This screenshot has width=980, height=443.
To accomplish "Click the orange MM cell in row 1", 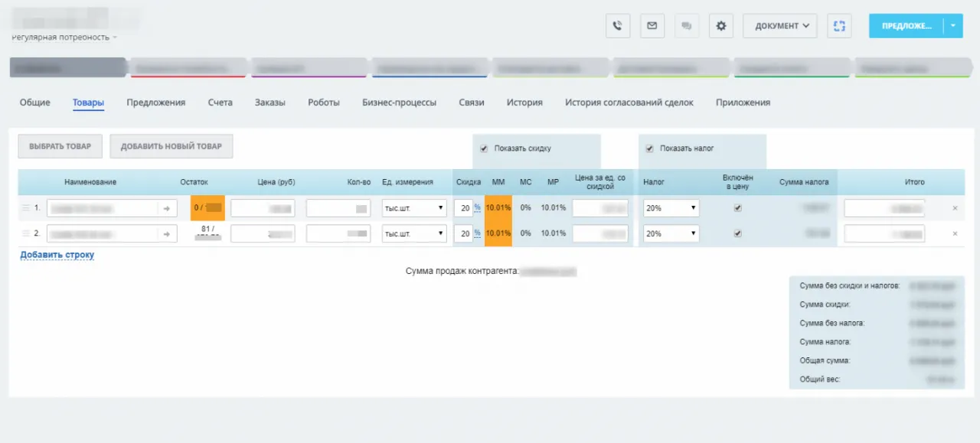I will (498, 208).
